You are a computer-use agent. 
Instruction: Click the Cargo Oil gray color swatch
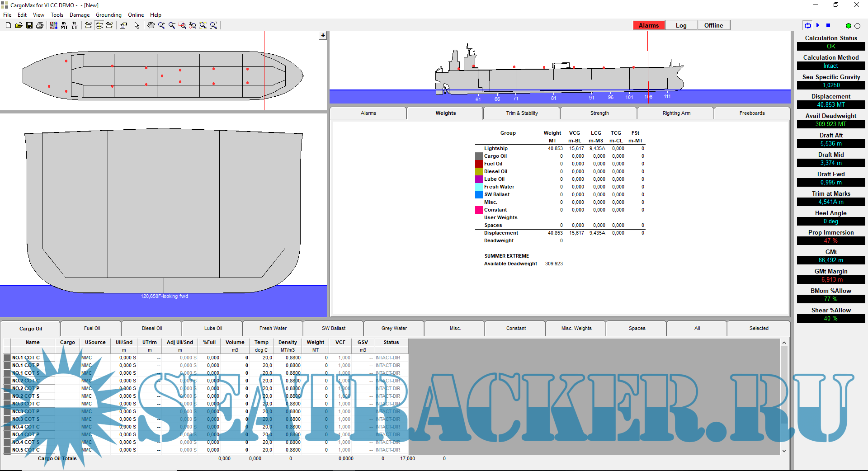(479, 156)
